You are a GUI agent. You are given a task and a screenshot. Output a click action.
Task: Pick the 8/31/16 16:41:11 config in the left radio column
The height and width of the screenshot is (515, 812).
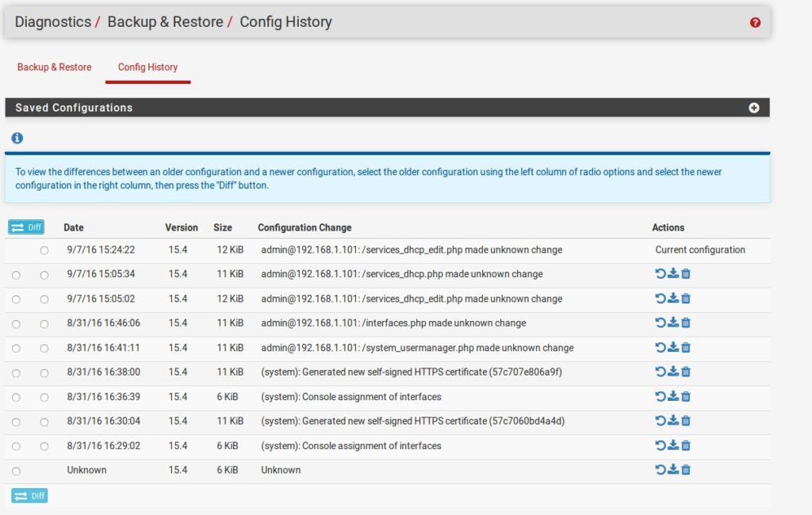(x=17, y=347)
